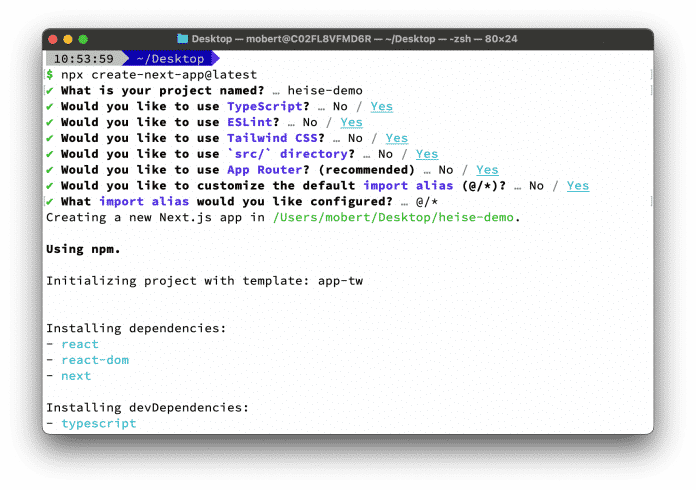The image size is (696, 490).
Task: Click the 'react' dependency entry
Action: coord(80,344)
